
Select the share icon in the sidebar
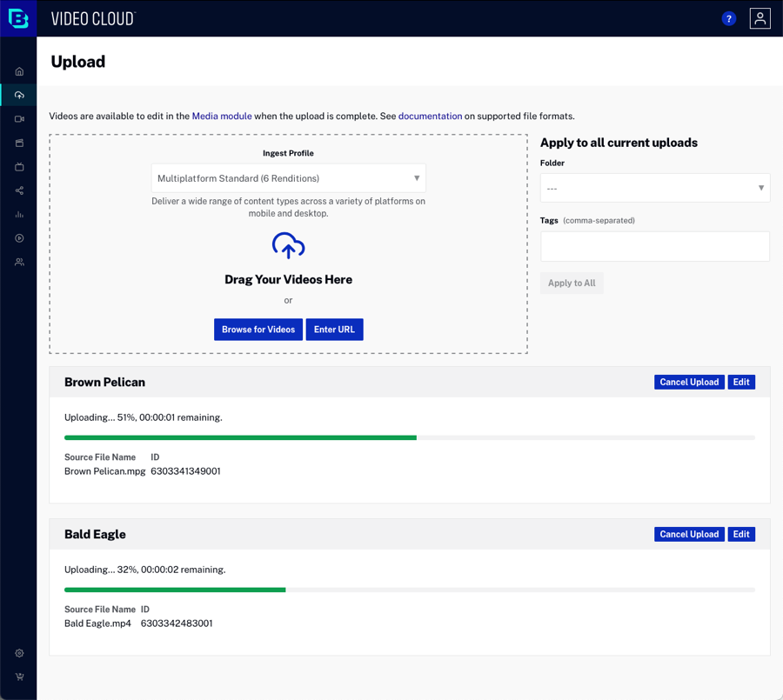[19, 190]
